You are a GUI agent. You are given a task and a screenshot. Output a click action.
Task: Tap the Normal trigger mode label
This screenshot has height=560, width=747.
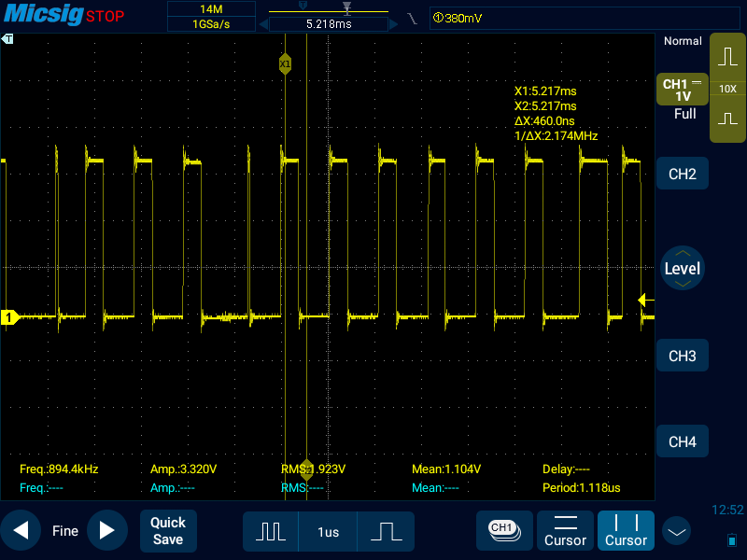coord(683,41)
